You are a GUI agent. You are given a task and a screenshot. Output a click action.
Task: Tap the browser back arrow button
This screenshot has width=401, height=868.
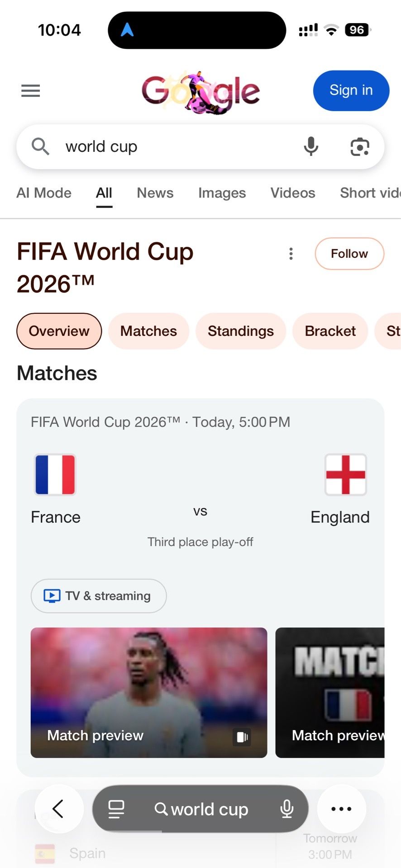pos(59,809)
